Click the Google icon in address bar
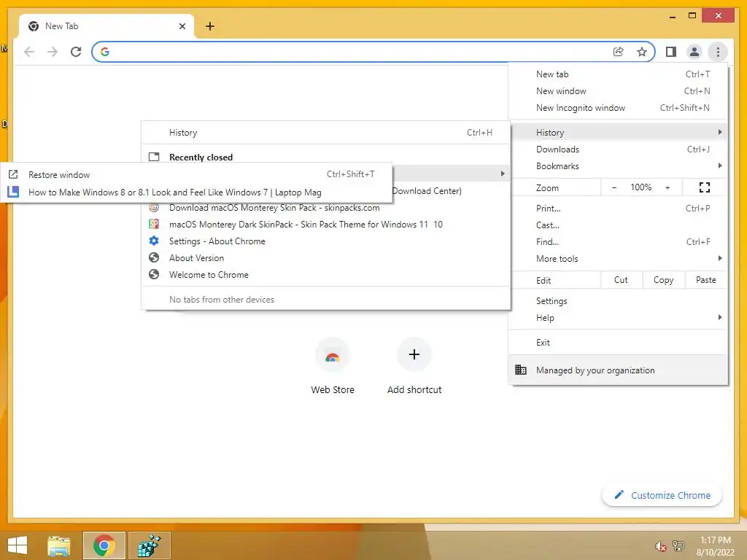Image resolution: width=747 pixels, height=560 pixels. click(105, 52)
